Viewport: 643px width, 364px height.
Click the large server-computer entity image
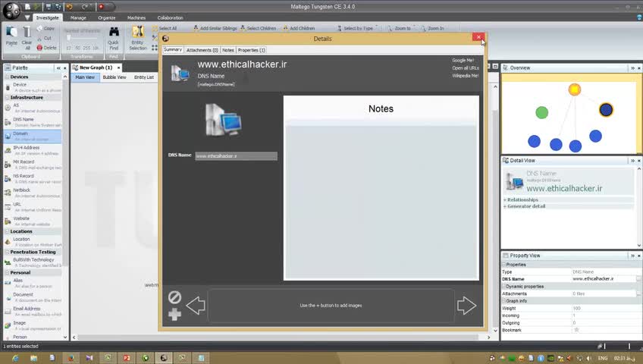(224, 120)
